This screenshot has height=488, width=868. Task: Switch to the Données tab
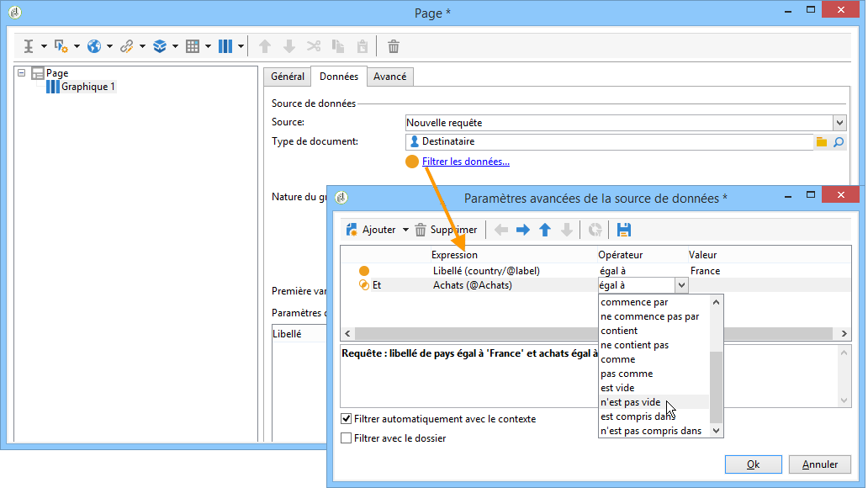339,77
